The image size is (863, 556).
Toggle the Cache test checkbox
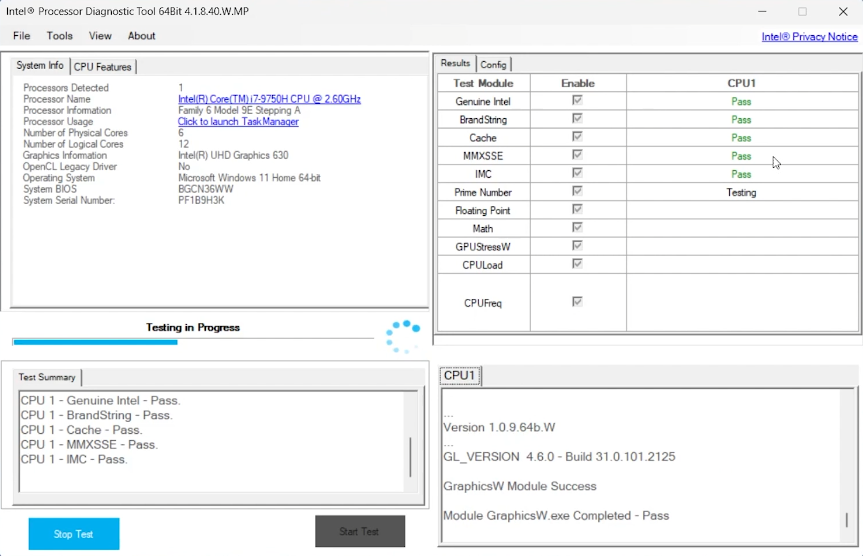pos(578,138)
